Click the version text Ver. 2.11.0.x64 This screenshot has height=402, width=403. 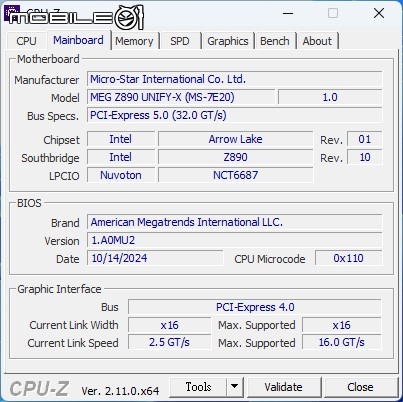[x=120, y=391]
